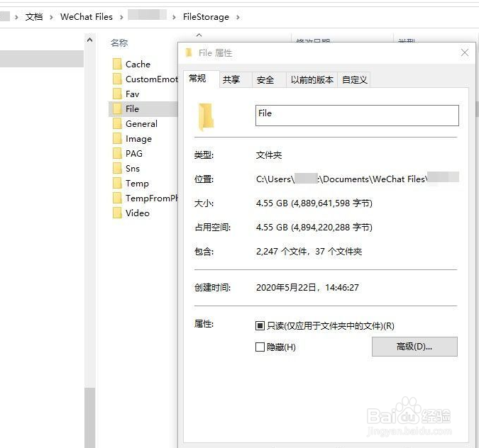479x448 pixels.
Task: Click the Cache folder name
Action: [138, 65]
